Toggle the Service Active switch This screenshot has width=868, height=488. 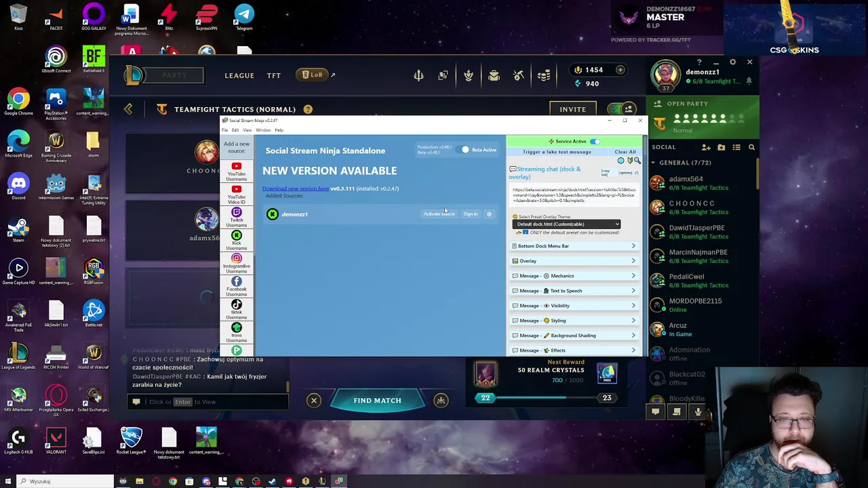click(595, 142)
